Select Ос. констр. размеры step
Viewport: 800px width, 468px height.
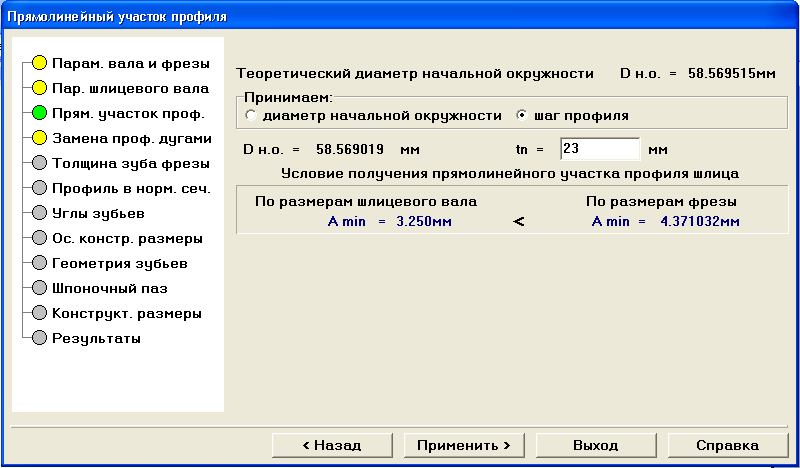click(127, 239)
